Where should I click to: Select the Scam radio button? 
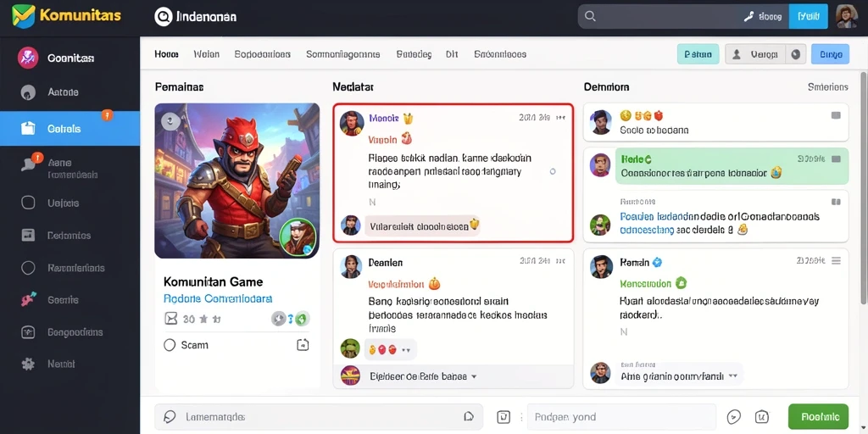click(170, 345)
